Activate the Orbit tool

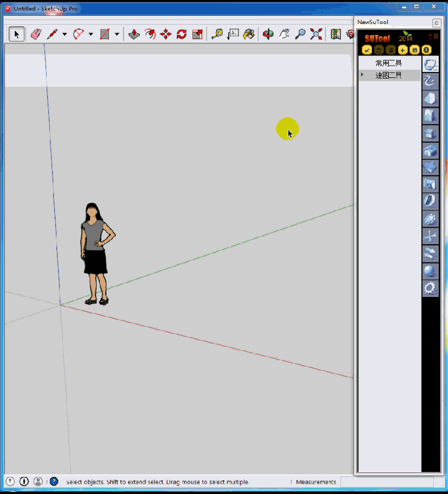tap(268, 34)
